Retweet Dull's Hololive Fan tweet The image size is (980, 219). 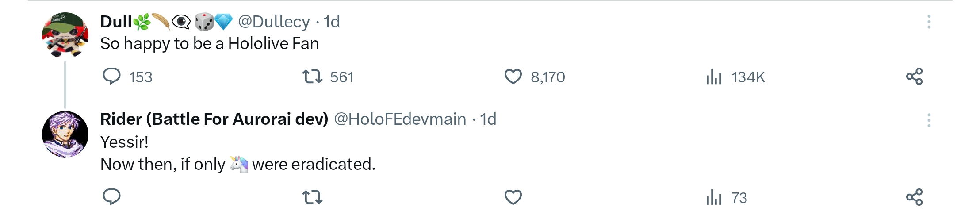point(312,77)
